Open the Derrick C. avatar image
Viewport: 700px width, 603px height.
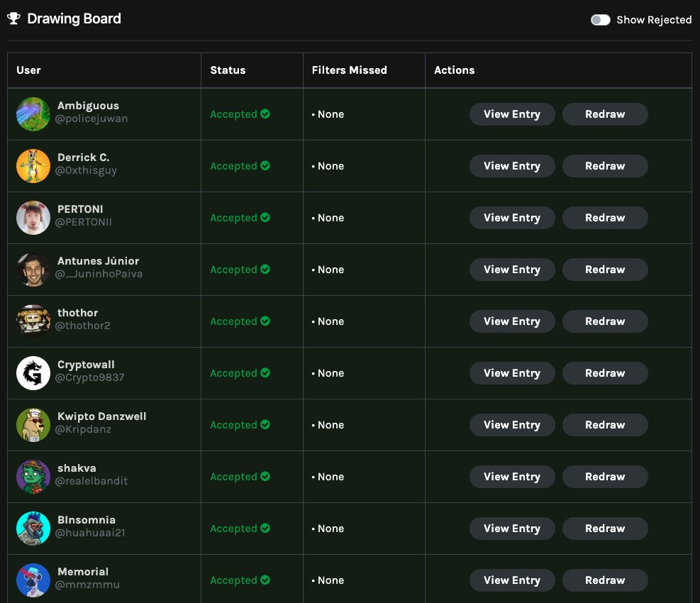33,166
